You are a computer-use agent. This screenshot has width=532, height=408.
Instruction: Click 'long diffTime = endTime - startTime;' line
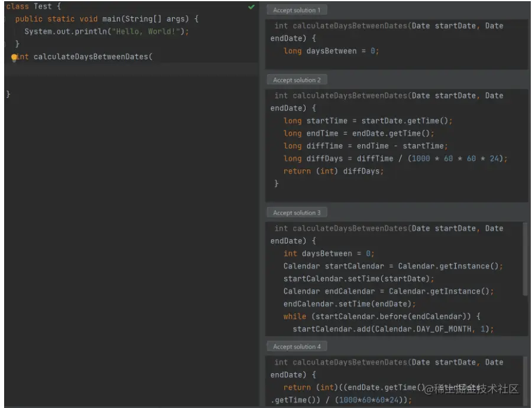[365, 146]
